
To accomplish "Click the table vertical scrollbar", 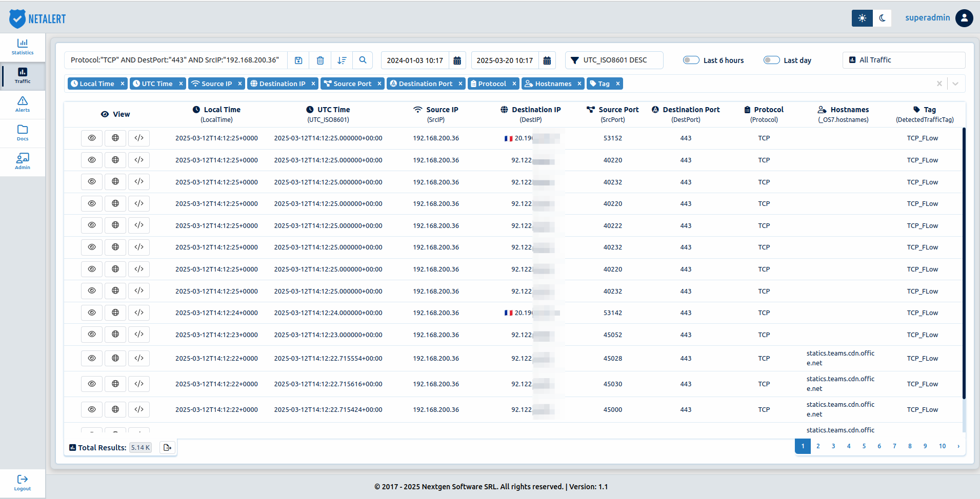I will (x=964, y=263).
